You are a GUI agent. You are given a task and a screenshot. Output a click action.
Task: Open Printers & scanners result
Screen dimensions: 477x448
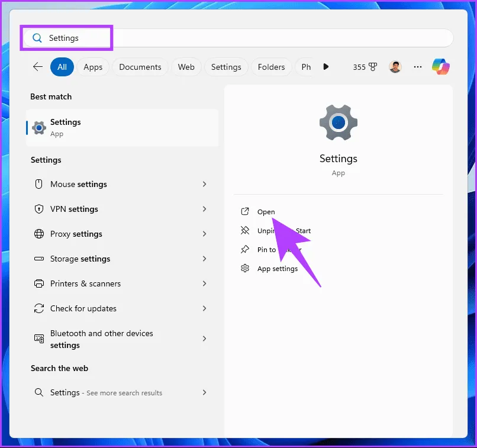pyautogui.click(x=85, y=283)
